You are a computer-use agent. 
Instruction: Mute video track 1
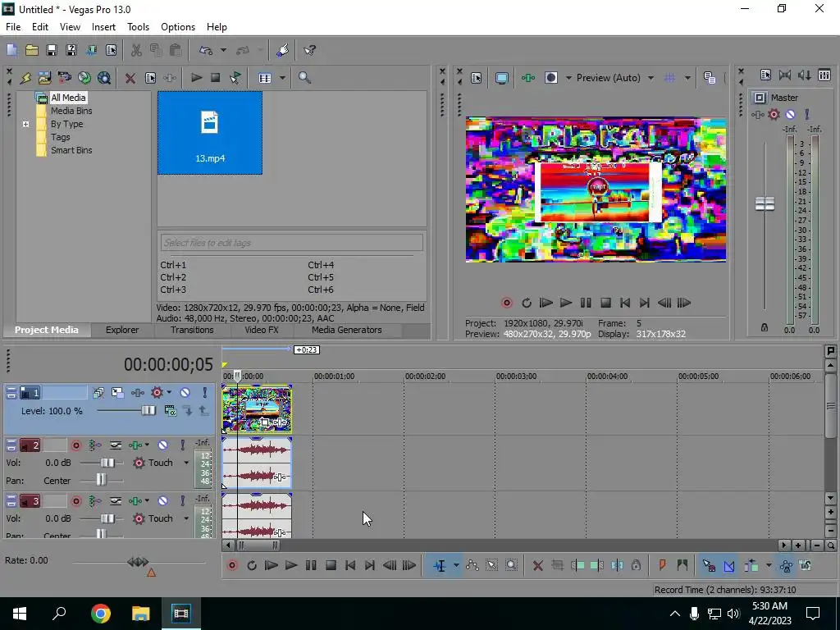185,393
